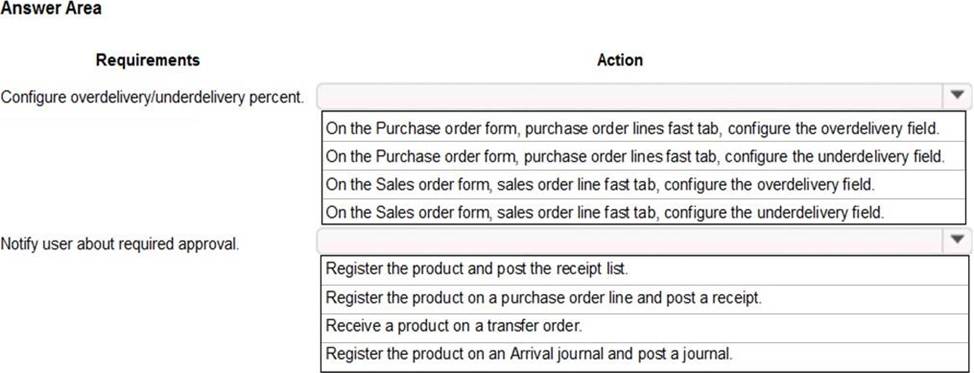Select Receive a product on a transfer order
974x373 pixels.
(645, 327)
